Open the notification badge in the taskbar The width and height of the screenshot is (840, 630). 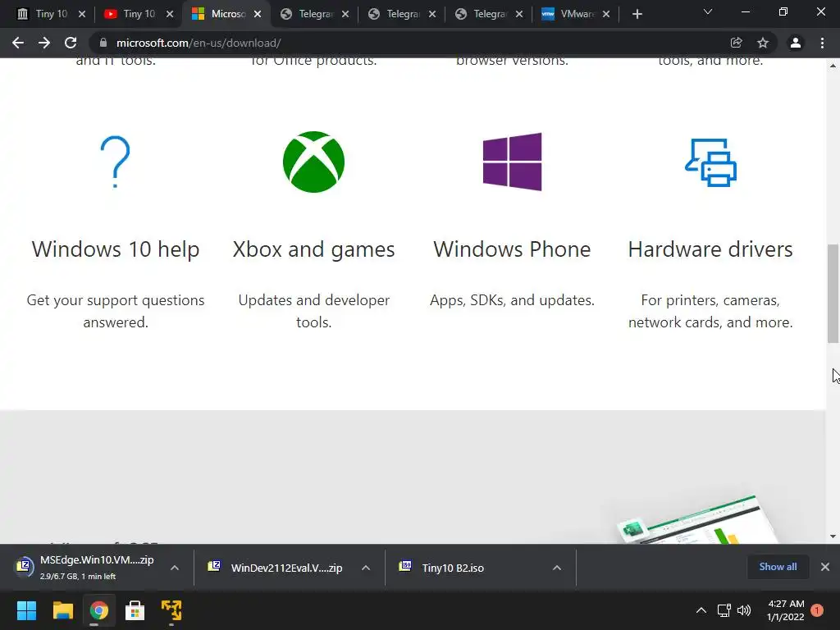point(817,610)
